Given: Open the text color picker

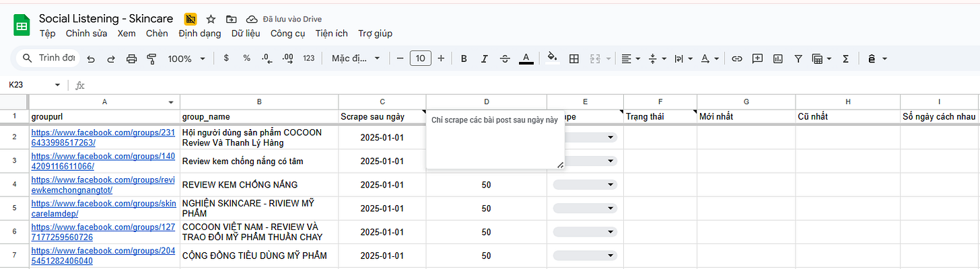Looking at the screenshot, I should point(526,59).
